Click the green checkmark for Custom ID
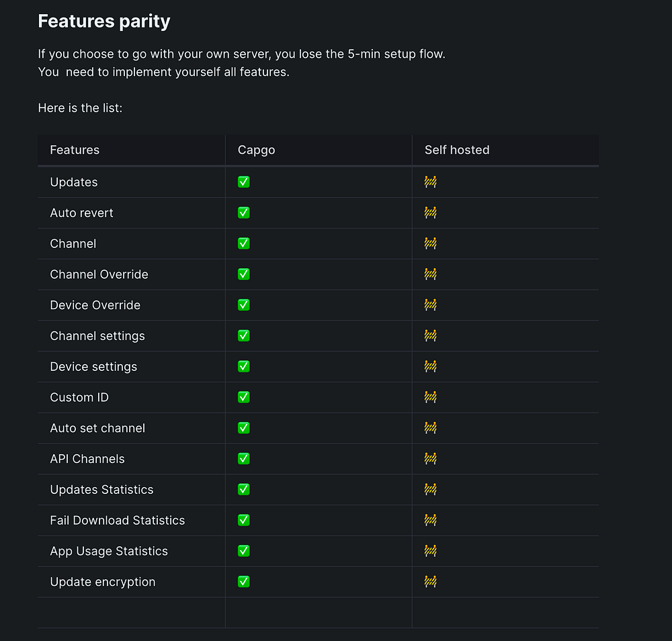672x641 pixels. point(244,397)
